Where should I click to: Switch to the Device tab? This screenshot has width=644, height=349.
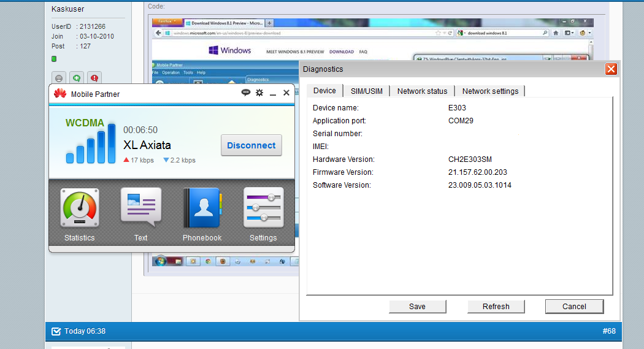point(324,91)
